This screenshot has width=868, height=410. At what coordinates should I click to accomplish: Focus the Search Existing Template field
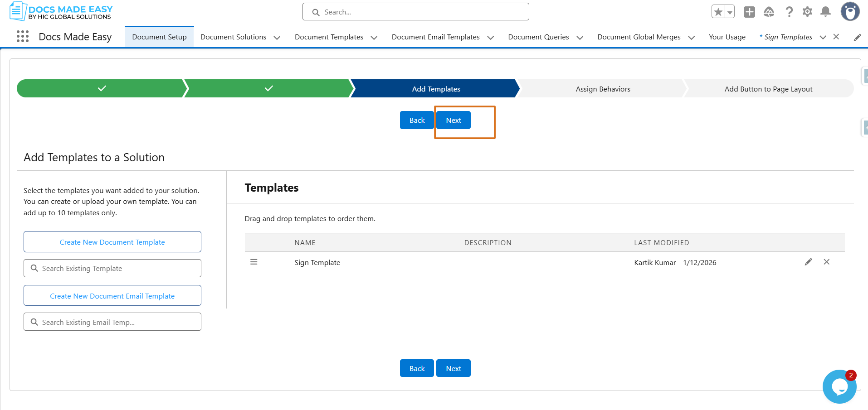[x=112, y=268]
